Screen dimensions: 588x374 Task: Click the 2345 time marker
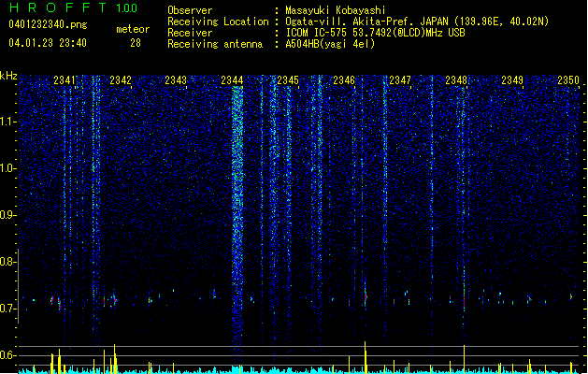pyautogui.click(x=288, y=80)
